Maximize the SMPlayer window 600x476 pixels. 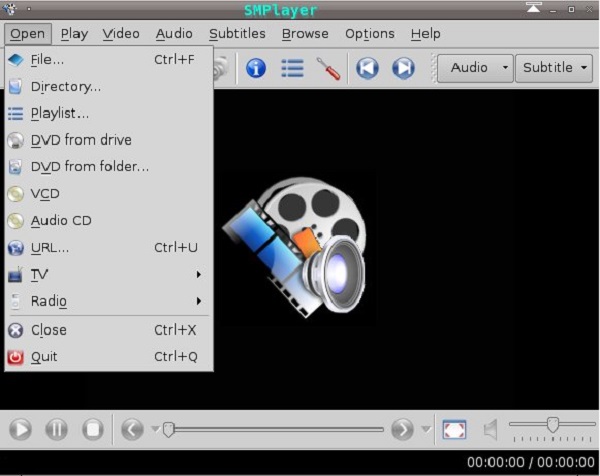pos(571,9)
